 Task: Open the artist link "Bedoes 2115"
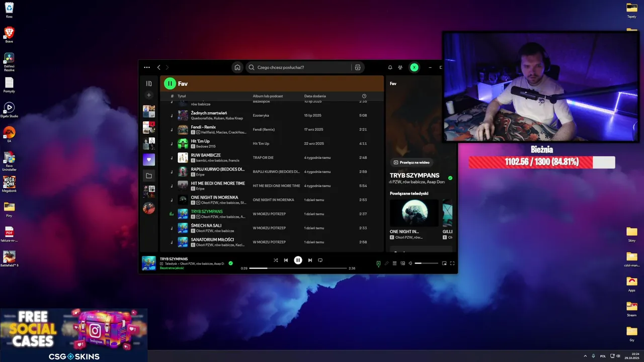(x=206, y=146)
